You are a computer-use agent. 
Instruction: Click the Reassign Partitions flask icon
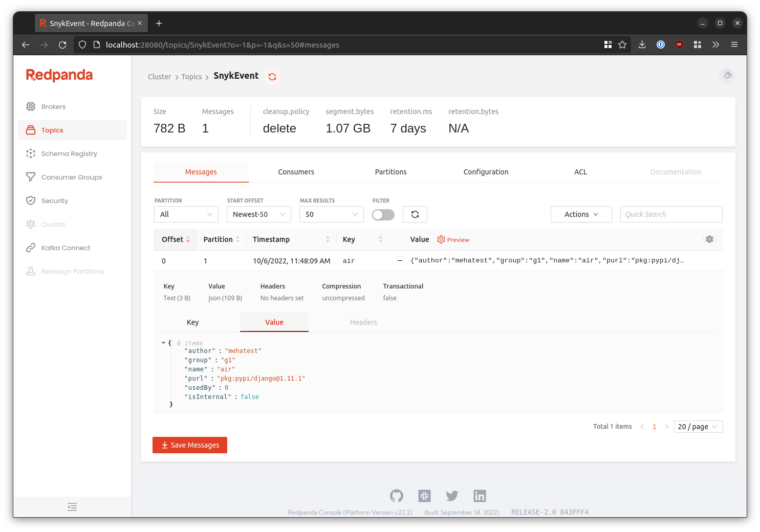pyautogui.click(x=31, y=271)
